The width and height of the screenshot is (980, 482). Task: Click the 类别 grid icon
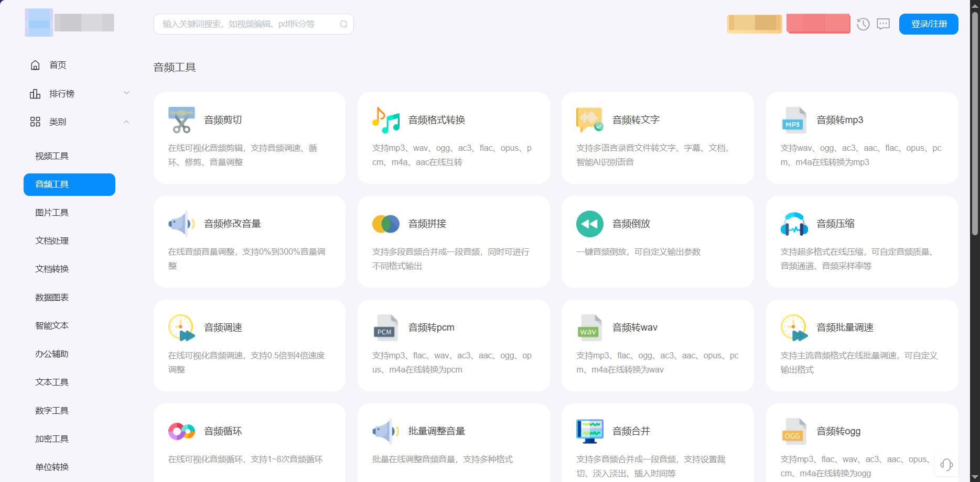pos(35,122)
